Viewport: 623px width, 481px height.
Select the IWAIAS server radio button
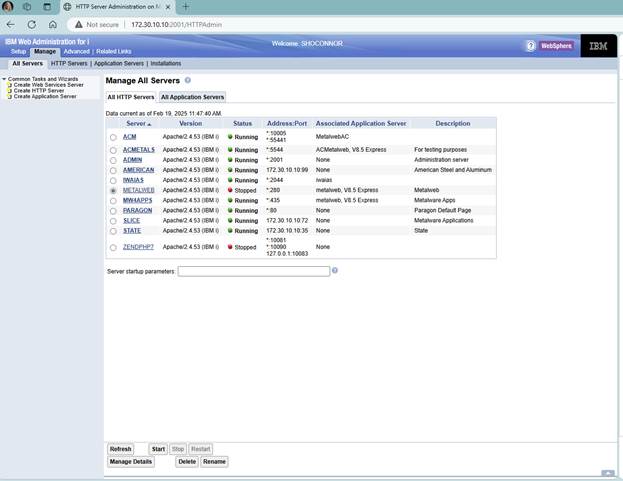[113, 181]
